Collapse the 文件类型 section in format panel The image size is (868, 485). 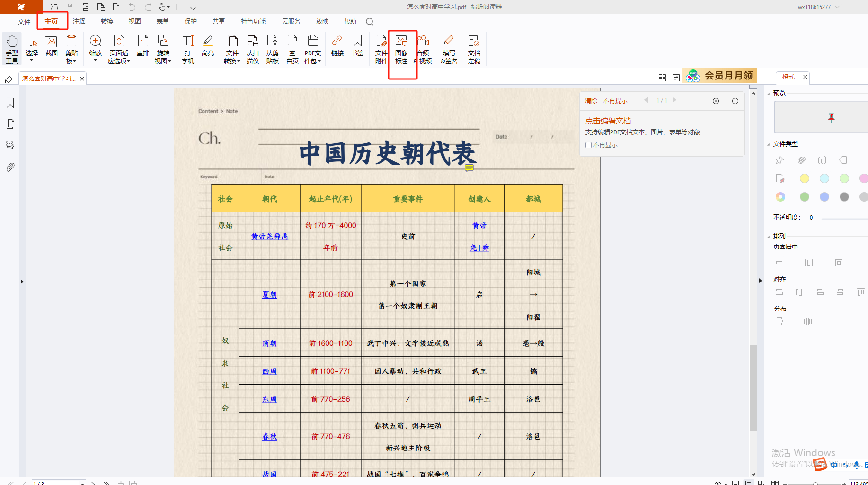(768, 144)
